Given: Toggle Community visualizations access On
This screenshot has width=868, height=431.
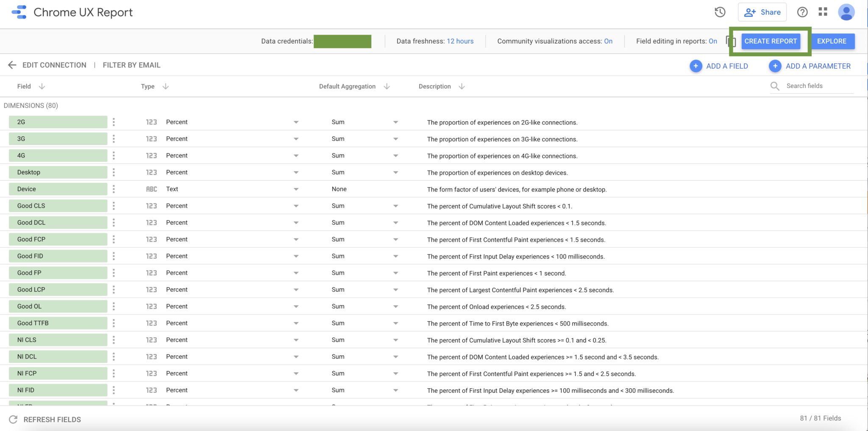Looking at the screenshot, I should (x=608, y=41).
